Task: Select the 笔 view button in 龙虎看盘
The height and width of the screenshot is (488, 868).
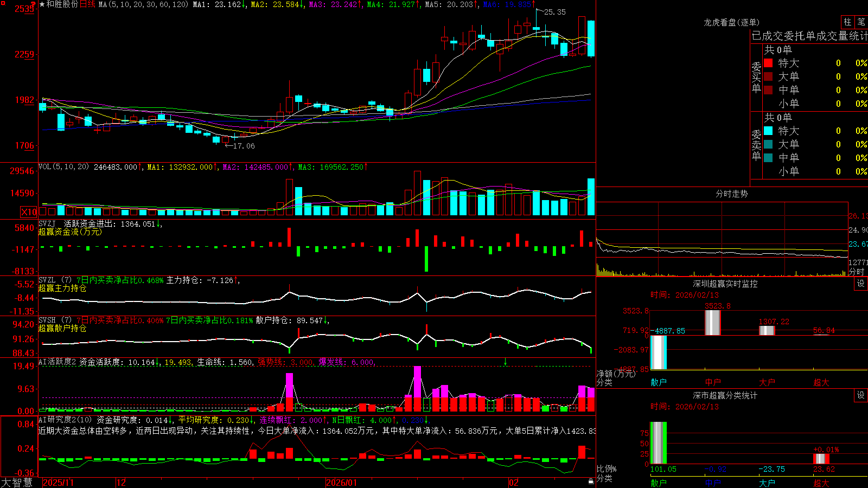Action: pyautogui.click(x=861, y=22)
